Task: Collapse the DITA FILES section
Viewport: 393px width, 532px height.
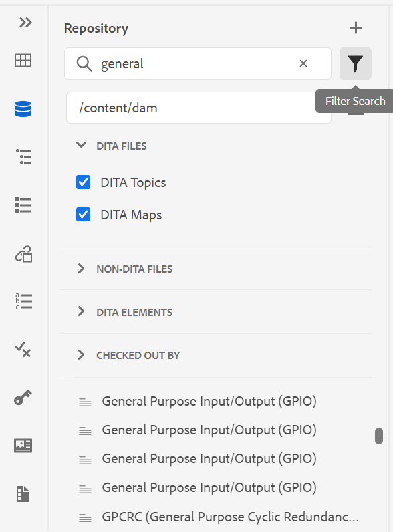Action: 81,145
